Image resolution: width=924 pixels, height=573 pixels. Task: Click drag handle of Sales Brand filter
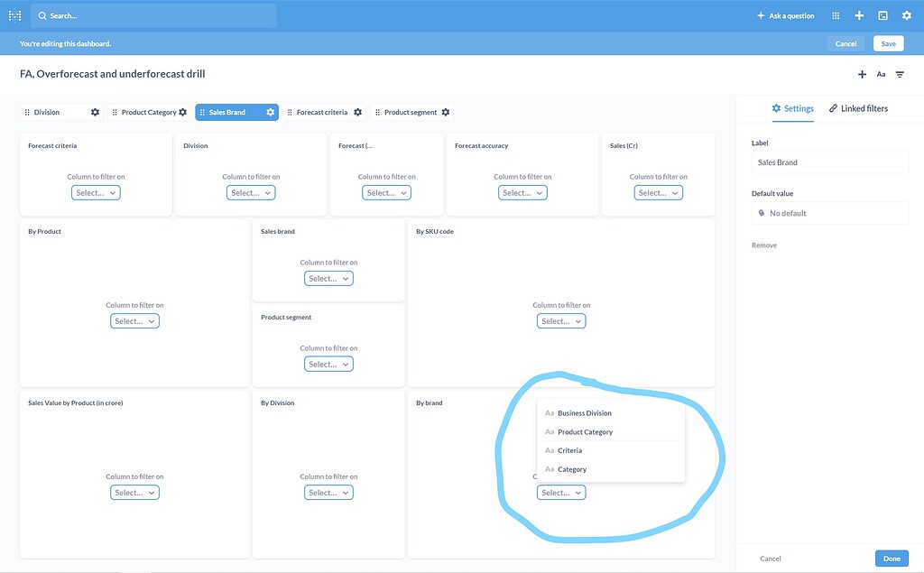tap(202, 112)
